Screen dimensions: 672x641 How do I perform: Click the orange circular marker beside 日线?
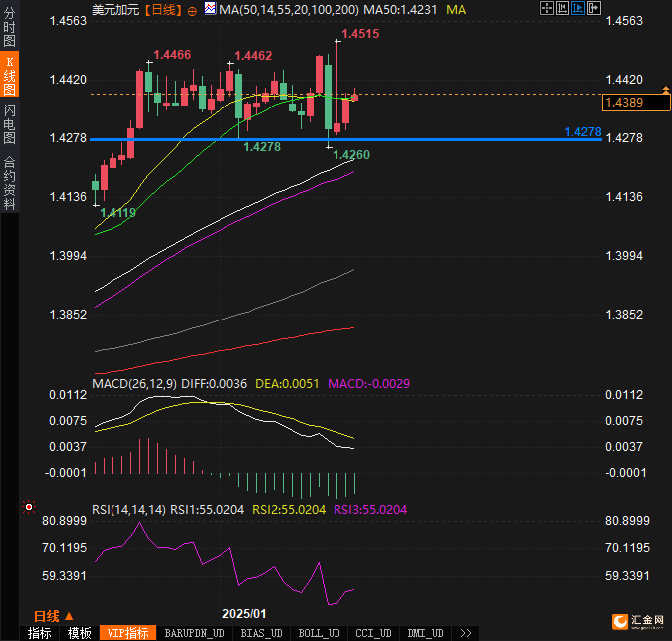click(x=192, y=11)
